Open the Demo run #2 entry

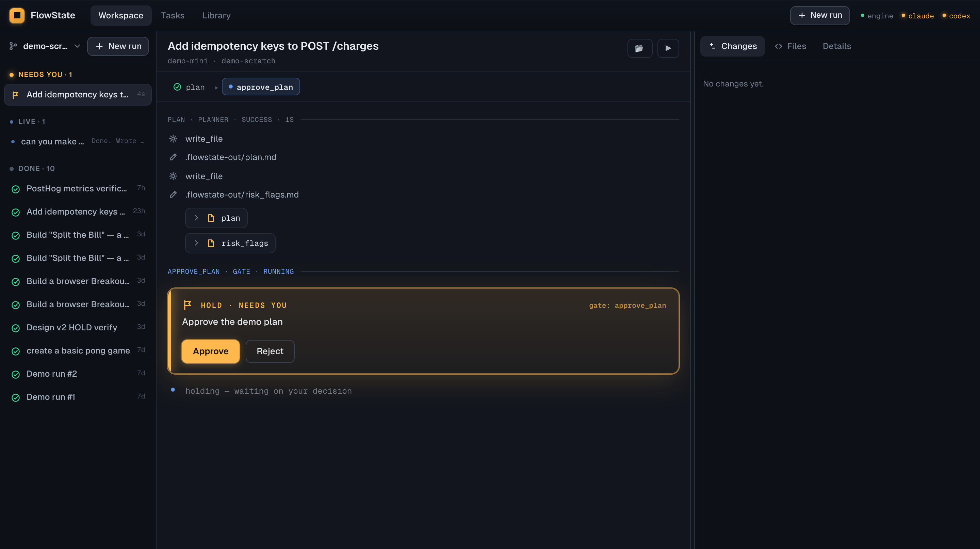(78, 374)
